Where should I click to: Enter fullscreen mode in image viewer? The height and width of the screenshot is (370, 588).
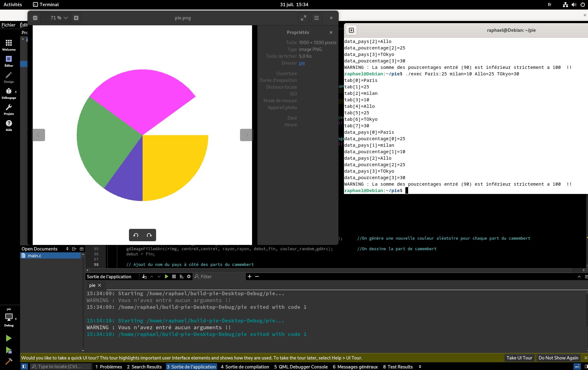(304, 18)
